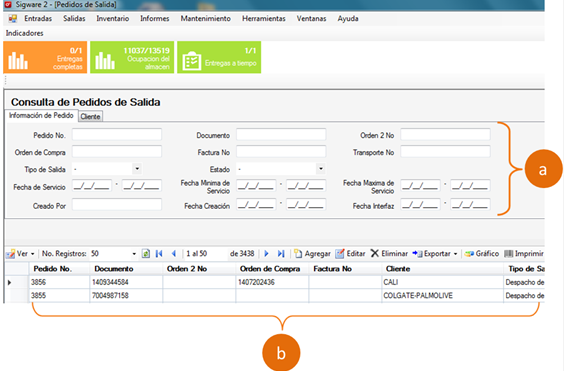Open the Gráfico chart tool
The width and height of the screenshot is (564, 371).
click(482, 254)
